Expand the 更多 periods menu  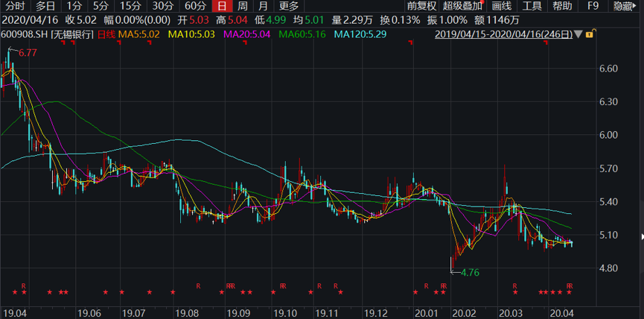coord(289,6)
